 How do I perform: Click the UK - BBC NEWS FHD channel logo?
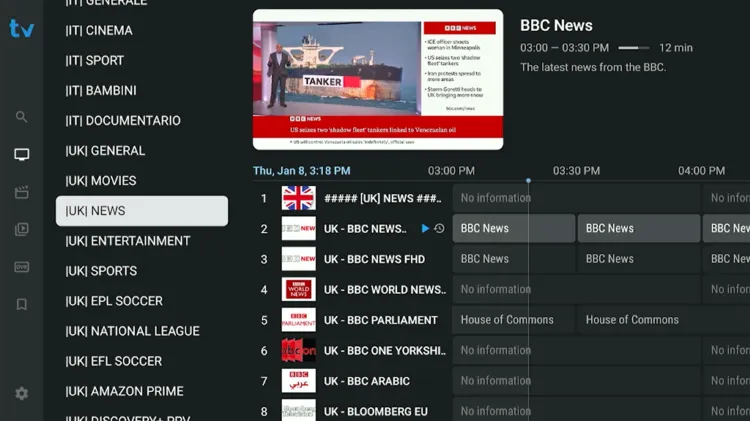[x=298, y=259]
